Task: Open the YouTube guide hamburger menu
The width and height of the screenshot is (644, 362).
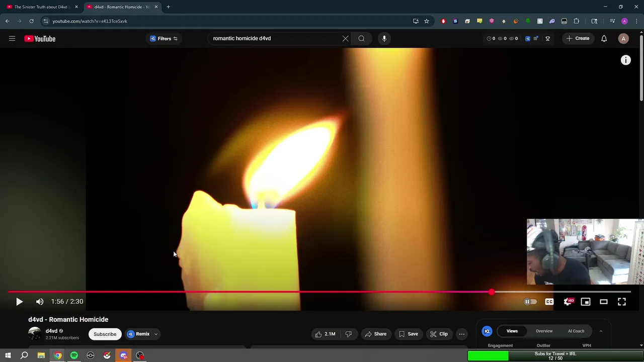Action: [12, 39]
